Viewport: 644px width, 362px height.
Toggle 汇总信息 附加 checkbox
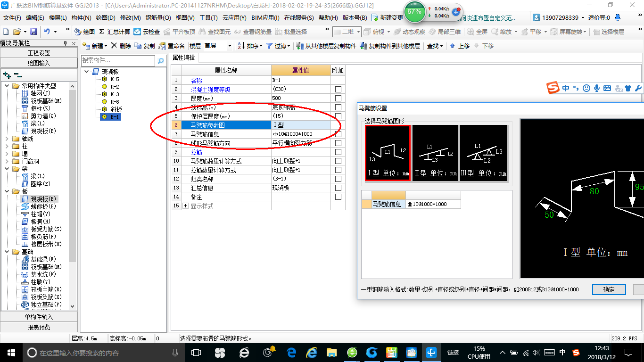pos(338,188)
